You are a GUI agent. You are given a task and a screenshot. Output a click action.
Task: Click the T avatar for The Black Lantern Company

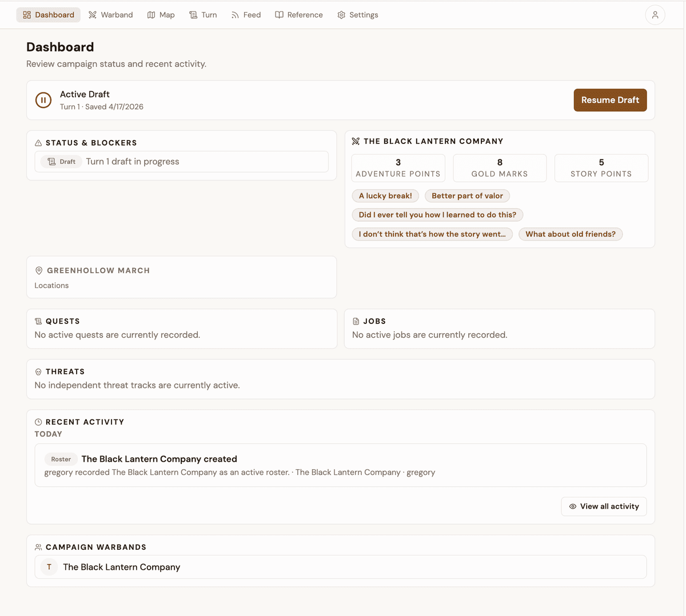point(49,567)
